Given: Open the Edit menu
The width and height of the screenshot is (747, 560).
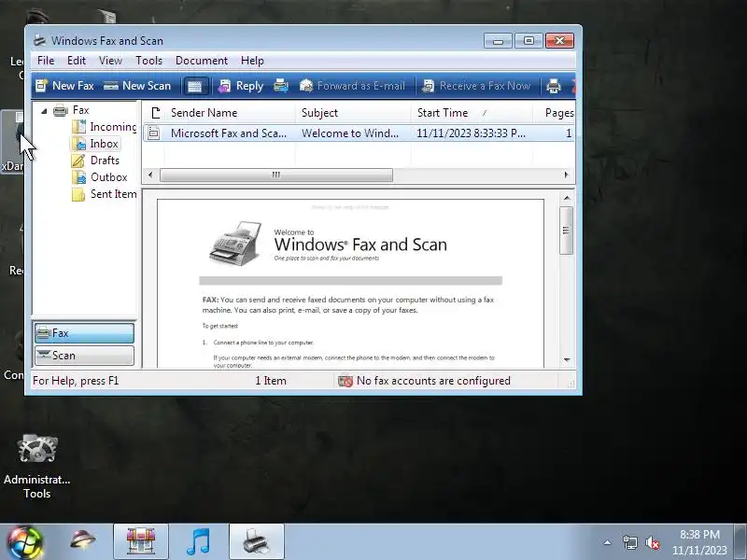Looking at the screenshot, I should tap(77, 61).
